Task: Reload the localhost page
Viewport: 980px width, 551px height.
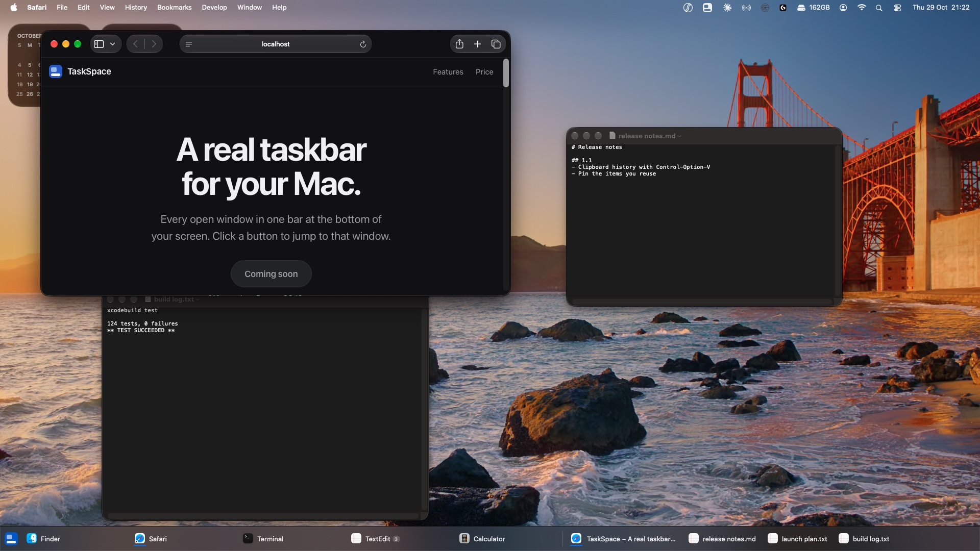Action: 363,44
